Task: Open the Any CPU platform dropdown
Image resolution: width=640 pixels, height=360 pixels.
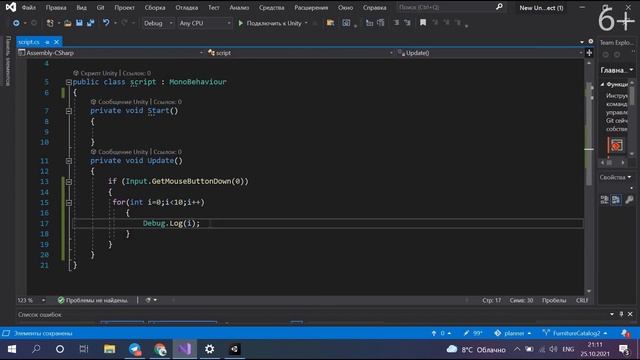Action: tap(205, 23)
